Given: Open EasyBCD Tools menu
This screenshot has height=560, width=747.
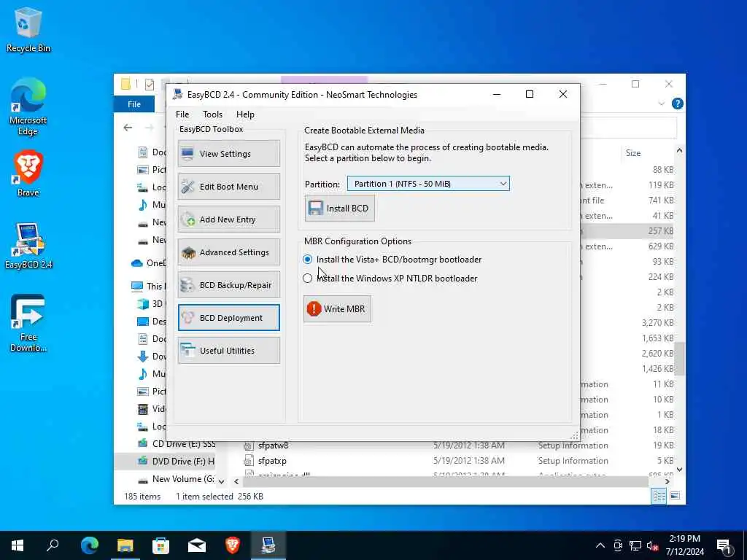Looking at the screenshot, I should [212, 114].
